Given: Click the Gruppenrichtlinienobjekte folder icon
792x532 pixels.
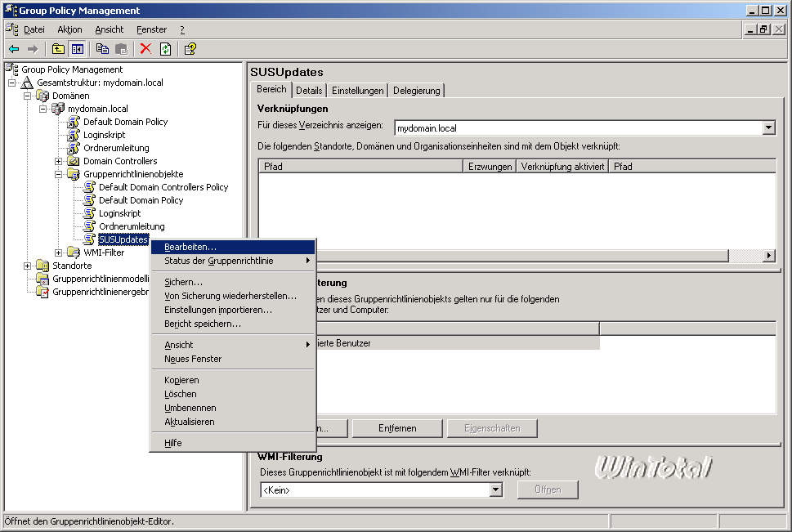Looking at the screenshot, I should tap(74, 174).
